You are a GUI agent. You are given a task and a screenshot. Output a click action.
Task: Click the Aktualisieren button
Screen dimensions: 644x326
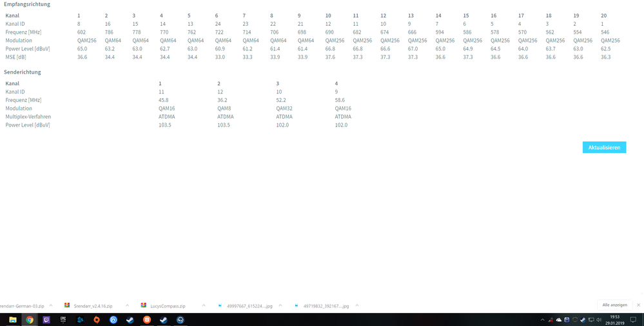[x=604, y=147]
